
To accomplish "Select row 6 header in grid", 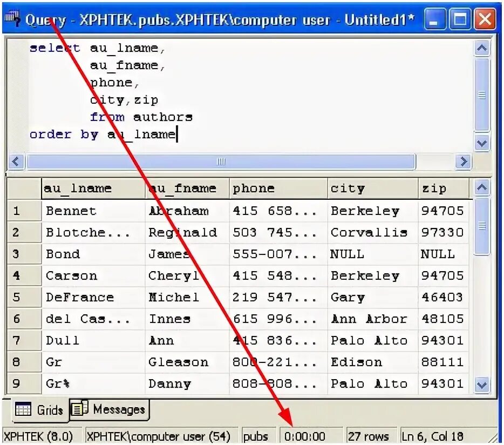I will point(24,319).
